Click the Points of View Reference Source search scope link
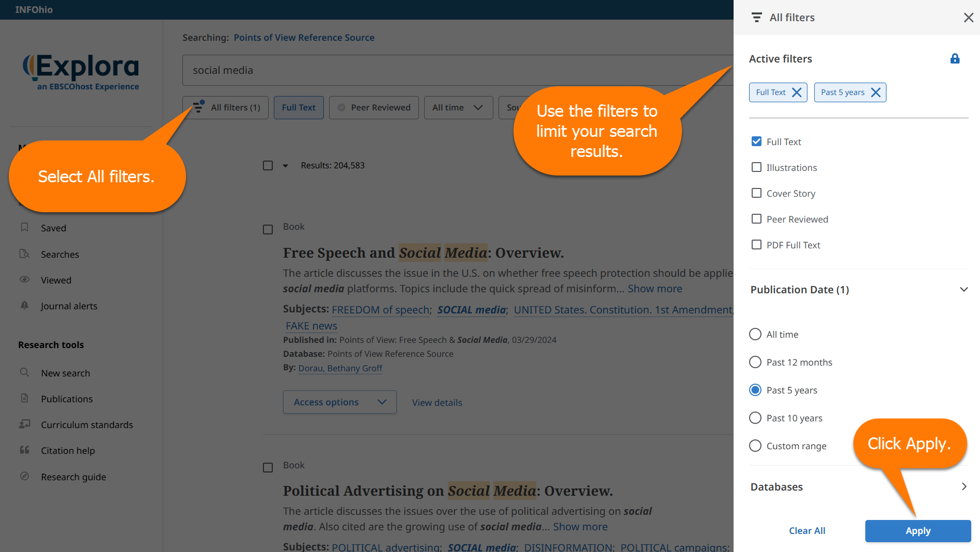The height and width of the screenshot is (552, 980). tap(304, 38)
